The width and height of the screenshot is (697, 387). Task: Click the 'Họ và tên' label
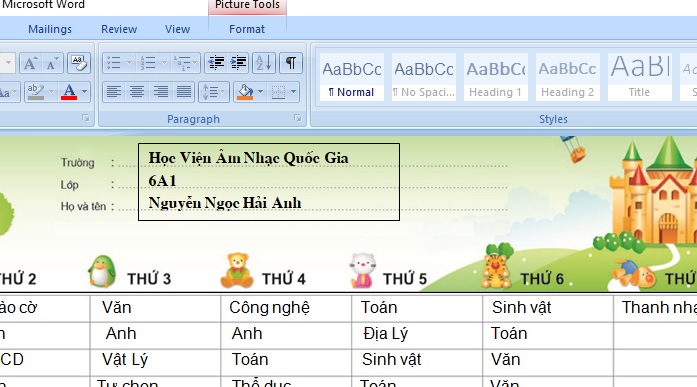click(84, 206)
